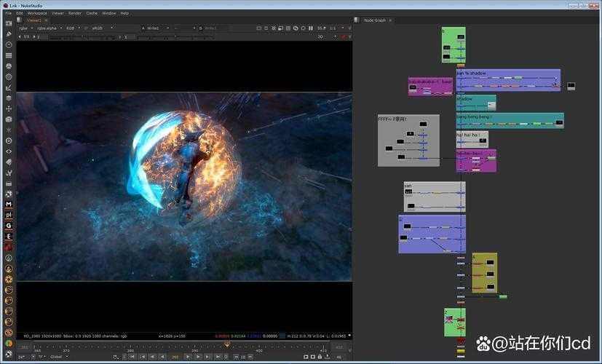This screenshot has width=602, height=364.
Task: Open the TF timeline display dropdown
Action: 41,357
